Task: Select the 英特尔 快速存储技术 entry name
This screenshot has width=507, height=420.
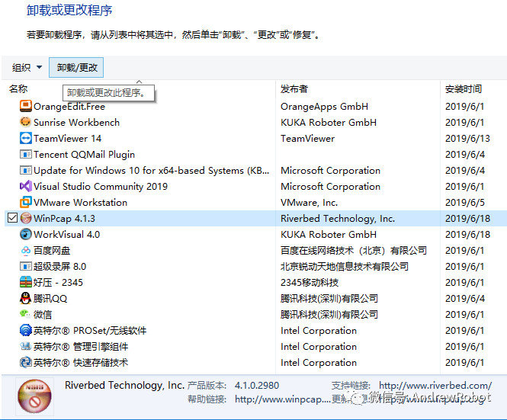Action: 81,362
